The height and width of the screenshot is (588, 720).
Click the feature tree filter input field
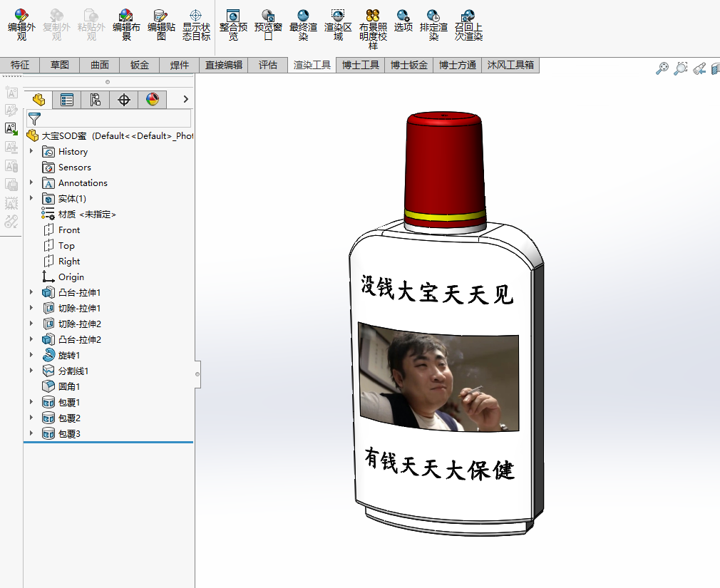click(109, 119)
